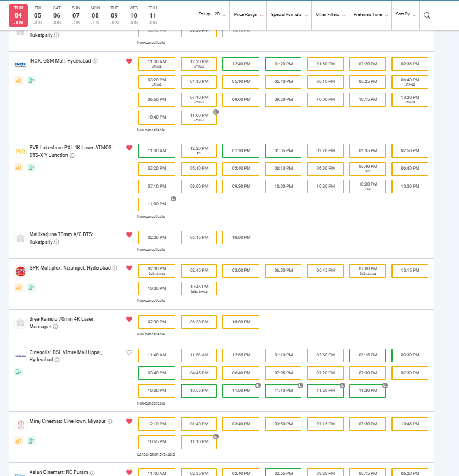Book 11:10 PM late show at Miraj Cinemas
The width and height of the screenshot is (459, 476).
199,442
